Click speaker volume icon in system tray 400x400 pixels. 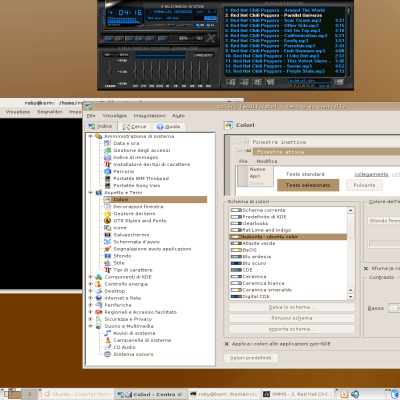[355, 394]
